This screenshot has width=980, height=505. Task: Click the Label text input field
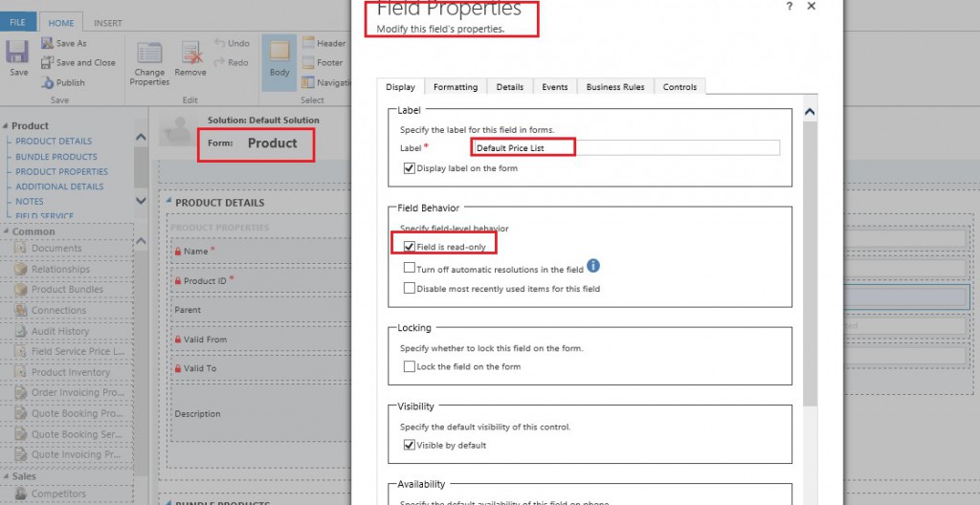click(626, 148)
